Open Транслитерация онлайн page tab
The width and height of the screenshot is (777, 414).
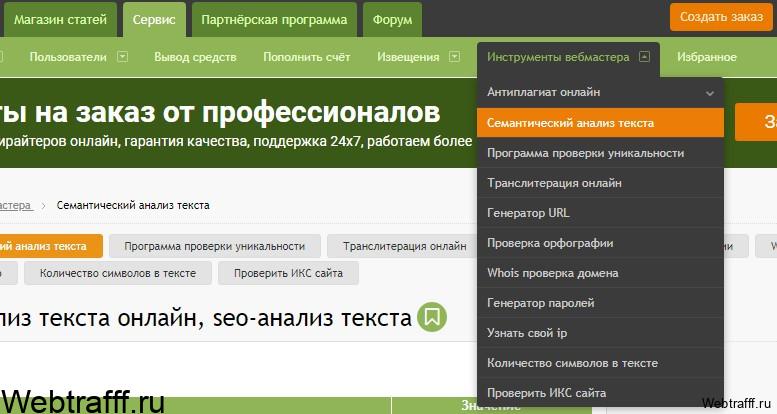(x=404, y=246)
